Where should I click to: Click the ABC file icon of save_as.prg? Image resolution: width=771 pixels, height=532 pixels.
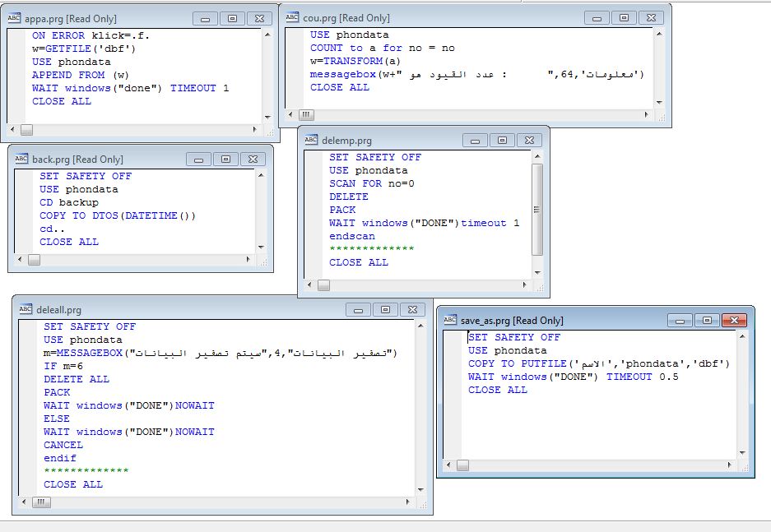[x=450, y=320]
